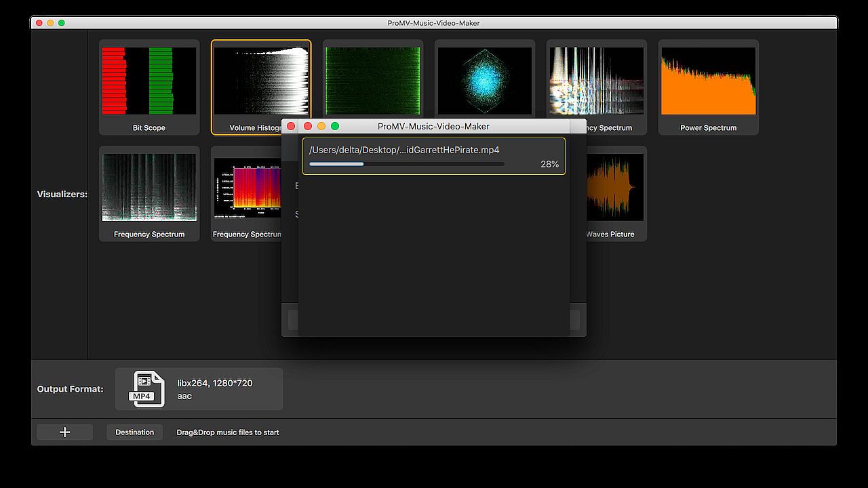Close the progress dialog window
This screenshot has width=868, height=488.
[x=308, y=126]
